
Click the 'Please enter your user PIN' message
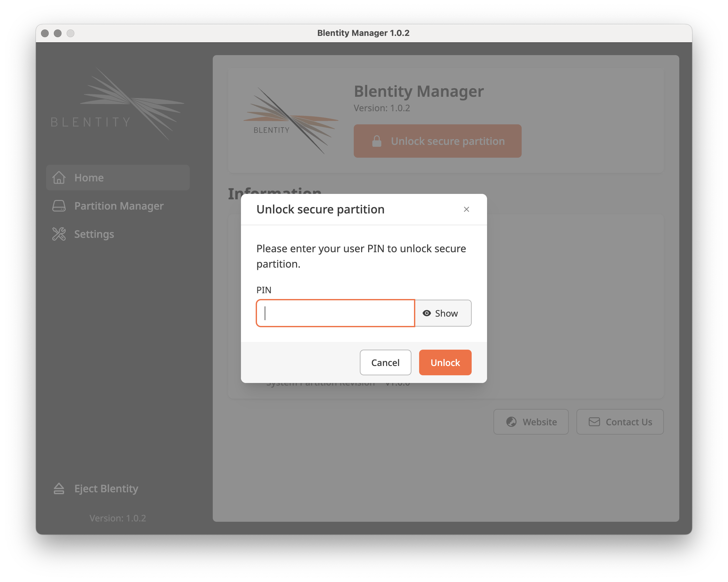[x=361, y=256]
